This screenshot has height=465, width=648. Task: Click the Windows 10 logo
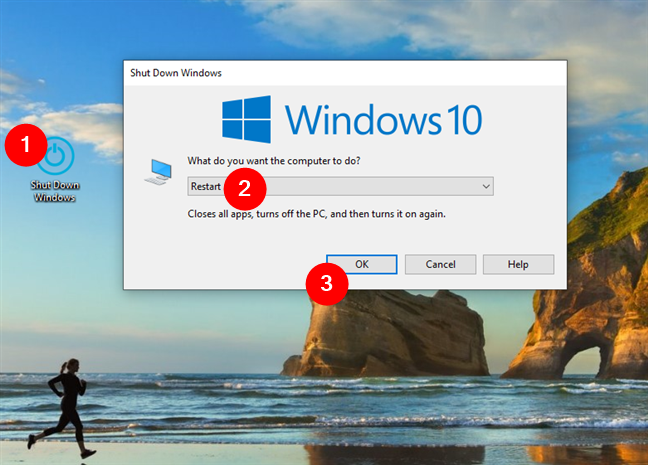pos(352,119)
